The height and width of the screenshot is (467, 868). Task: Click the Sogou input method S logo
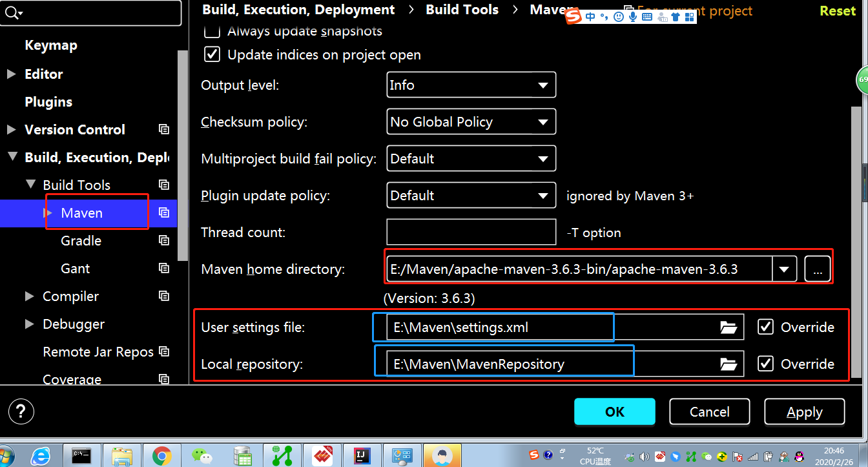[x=573, y=17]
